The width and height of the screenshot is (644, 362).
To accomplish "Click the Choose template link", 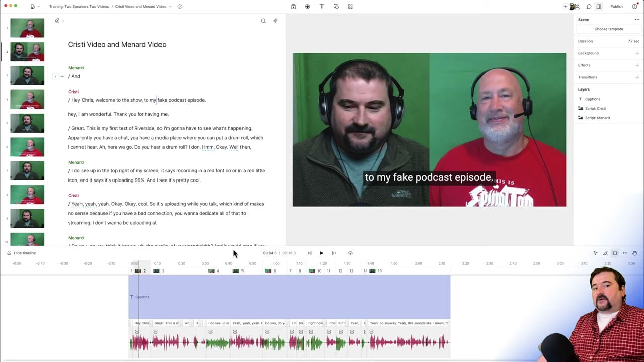I will tap(609, 29).
